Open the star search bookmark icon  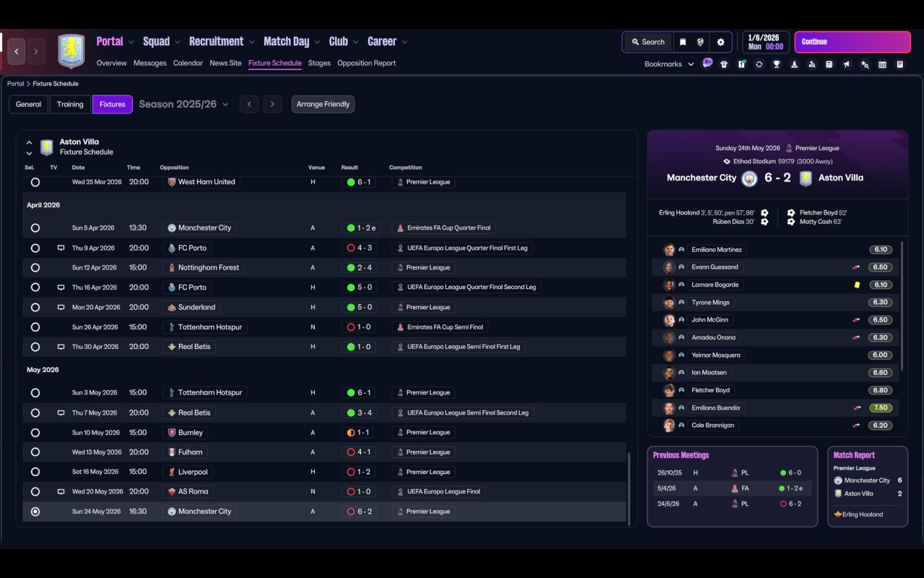865,64
